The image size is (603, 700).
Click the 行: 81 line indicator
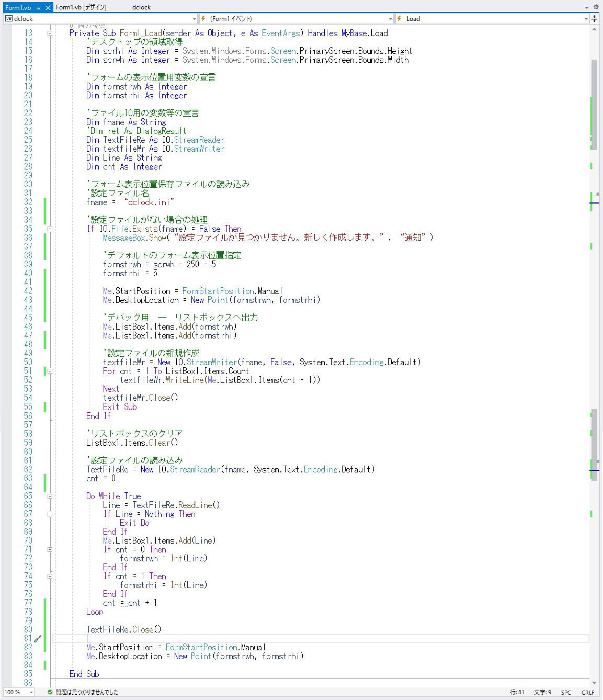click(517, 692)
